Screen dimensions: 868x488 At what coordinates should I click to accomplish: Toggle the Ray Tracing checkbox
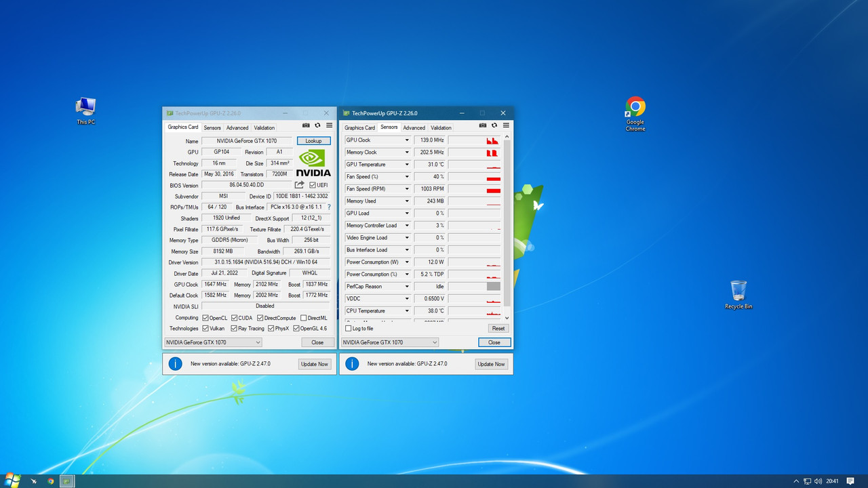[x=234, y=328]
